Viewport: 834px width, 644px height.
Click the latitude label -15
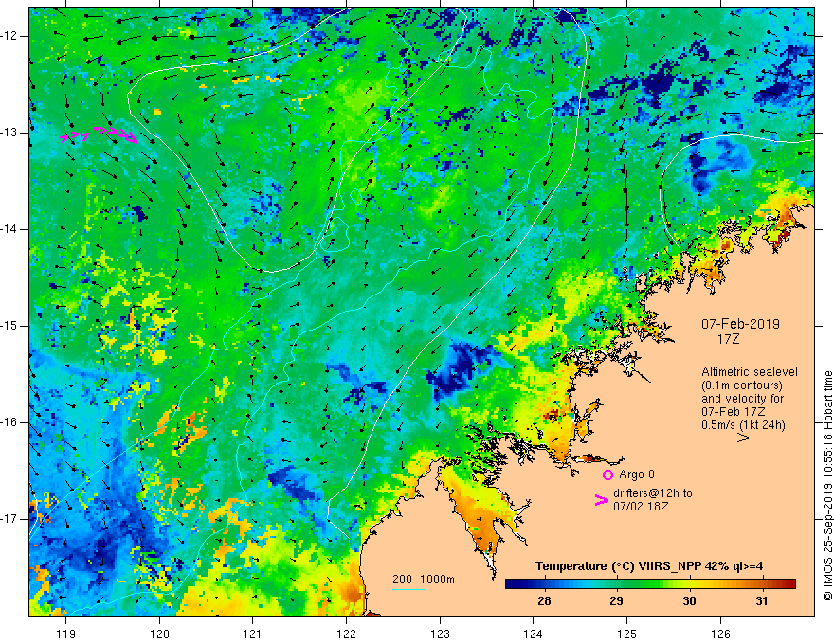(9, 326)
